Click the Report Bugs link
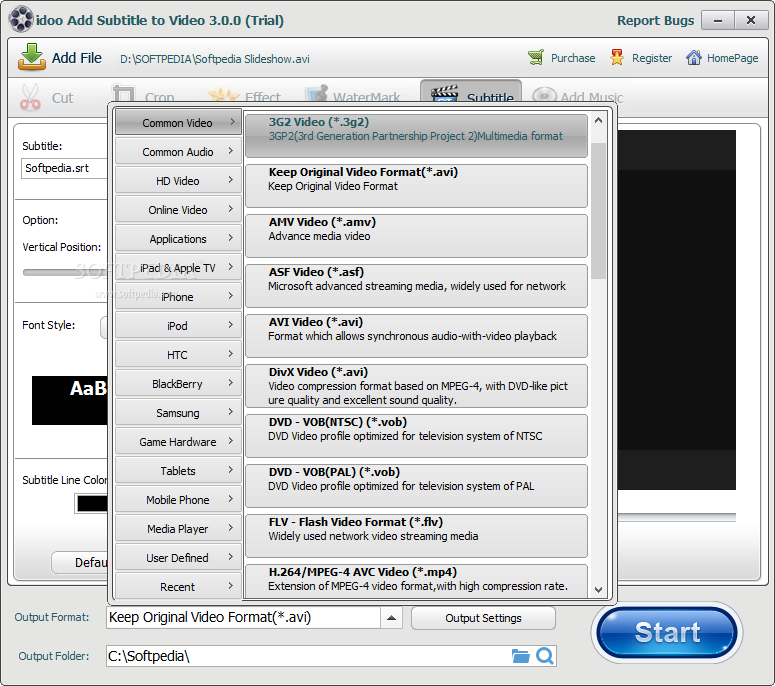This screenshot has width=775, height=686. tap(655, 20)
